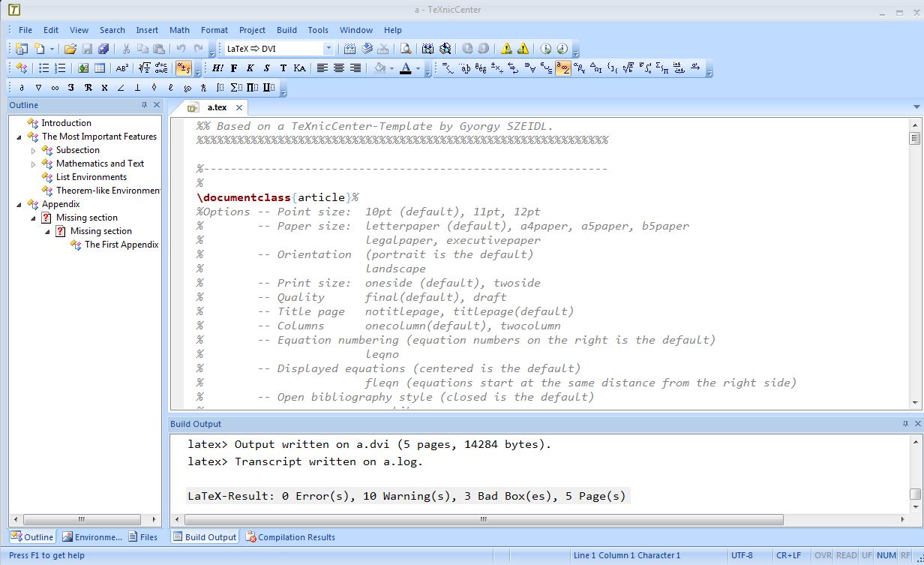
Task: Switch to the Files tab
Action: click(142, 537)
